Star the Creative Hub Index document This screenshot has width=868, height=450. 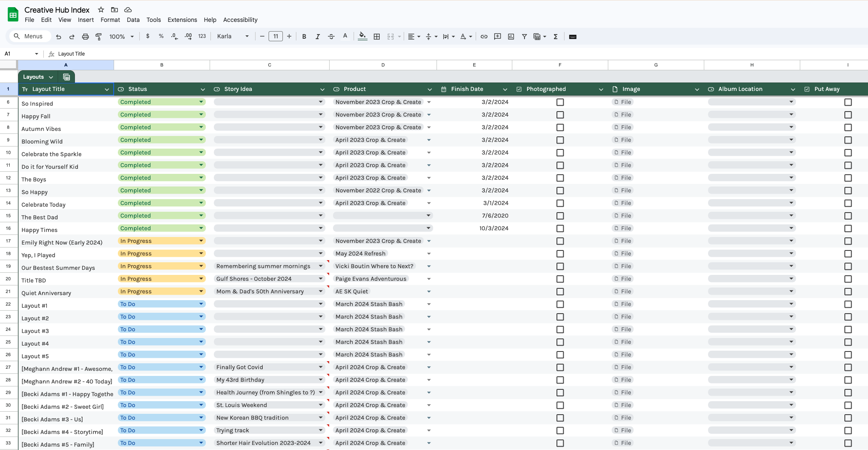[101, 10]
